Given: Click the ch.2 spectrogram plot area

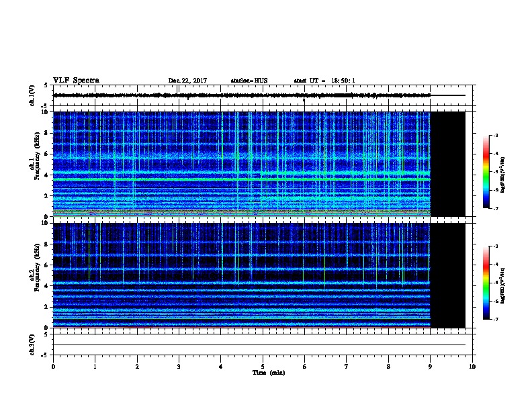Looking at the screenshot, I should click(259, 275).
